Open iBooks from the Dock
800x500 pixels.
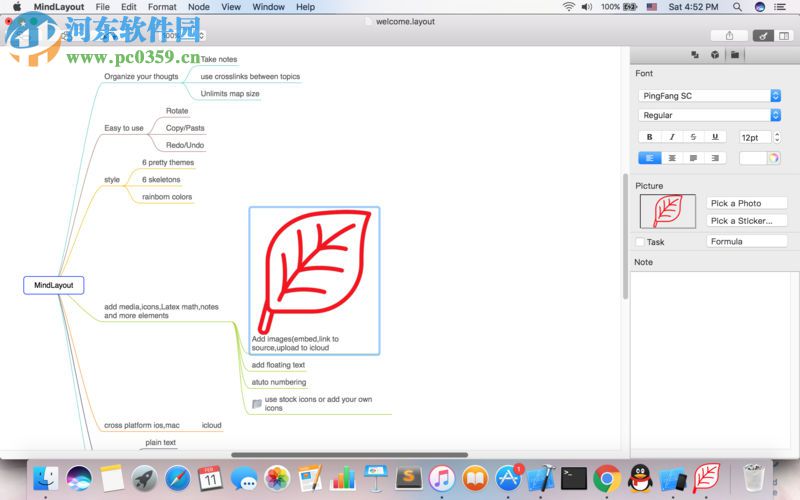click(x=475, y=478)
